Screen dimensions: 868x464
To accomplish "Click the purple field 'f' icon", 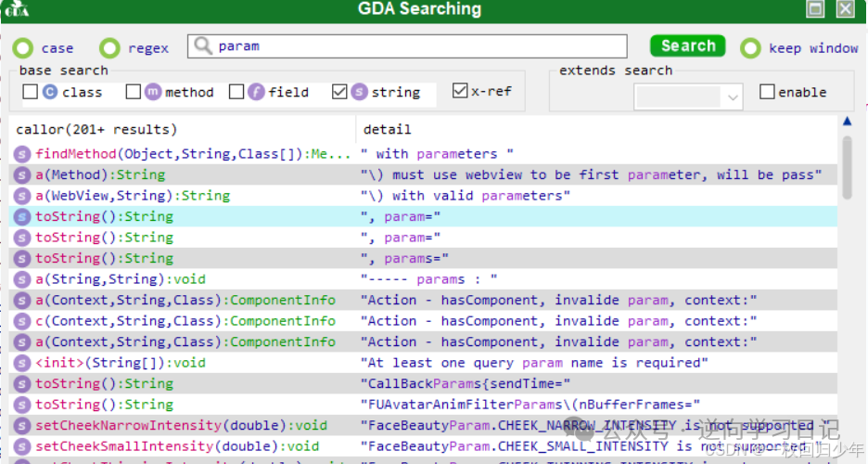I will [256, 92].
